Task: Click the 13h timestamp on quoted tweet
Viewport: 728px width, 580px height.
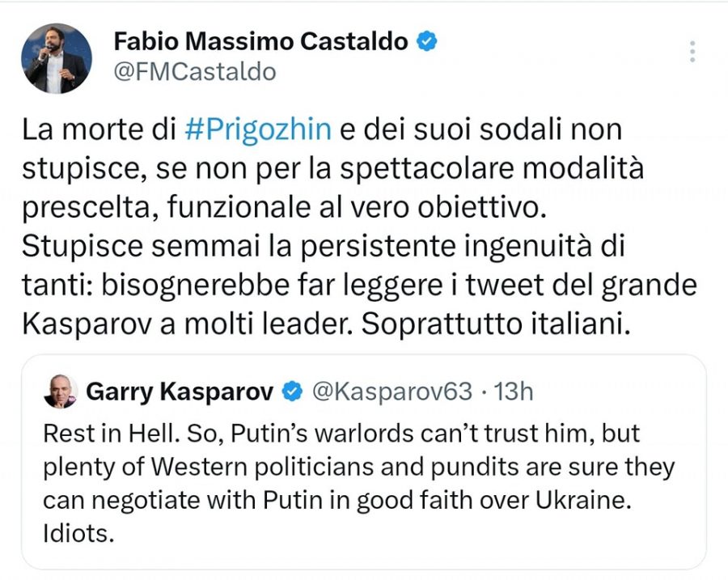Action: [513, 392]
